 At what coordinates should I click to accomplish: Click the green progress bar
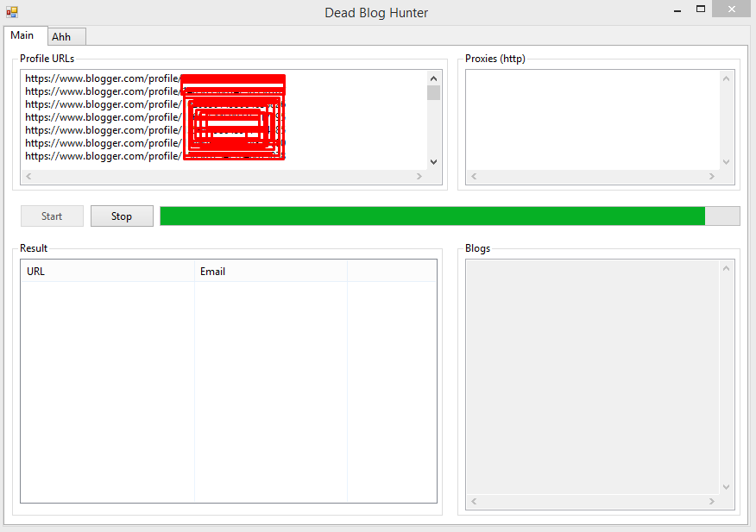coord(450,216)
